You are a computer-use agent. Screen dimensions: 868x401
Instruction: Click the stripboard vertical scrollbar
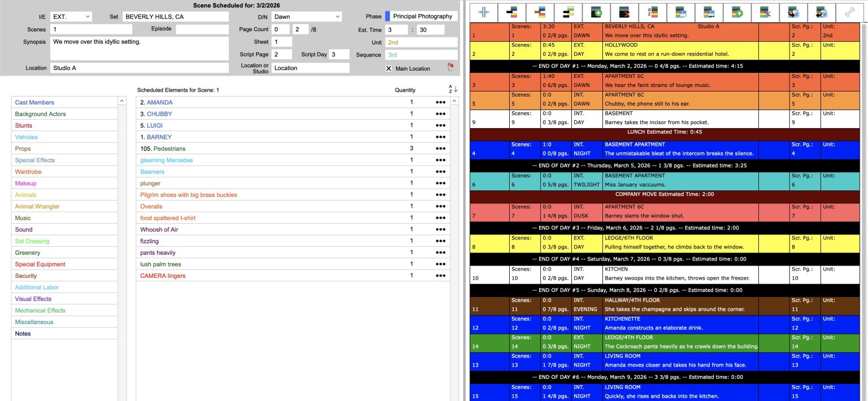pos(864,212)
